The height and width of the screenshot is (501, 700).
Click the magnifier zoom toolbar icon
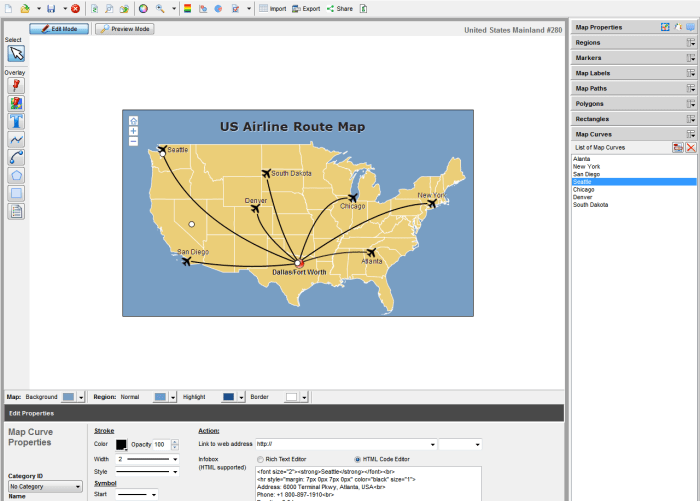pyautogui.click(x=160, y=8)
